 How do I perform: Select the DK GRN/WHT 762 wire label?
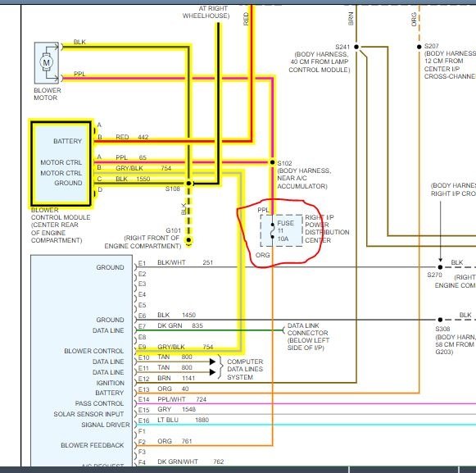point(191,462)
